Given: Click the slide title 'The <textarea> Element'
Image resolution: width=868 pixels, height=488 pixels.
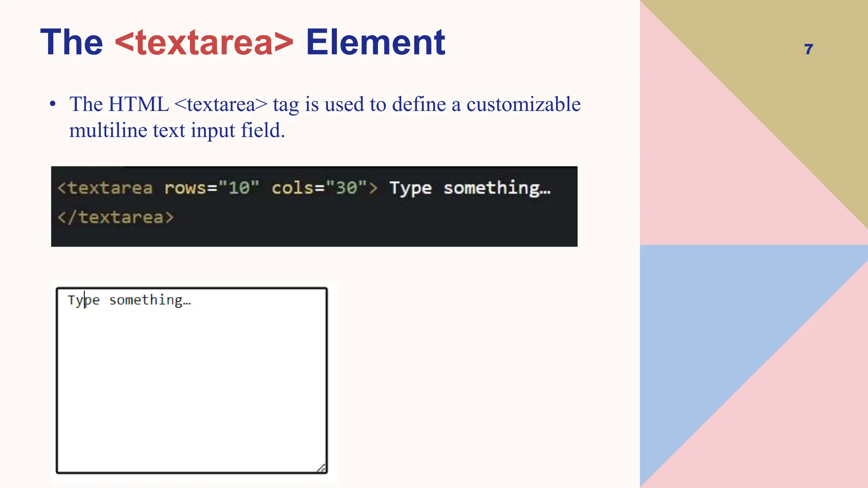Looking at the screenshot, I should 242,42.
